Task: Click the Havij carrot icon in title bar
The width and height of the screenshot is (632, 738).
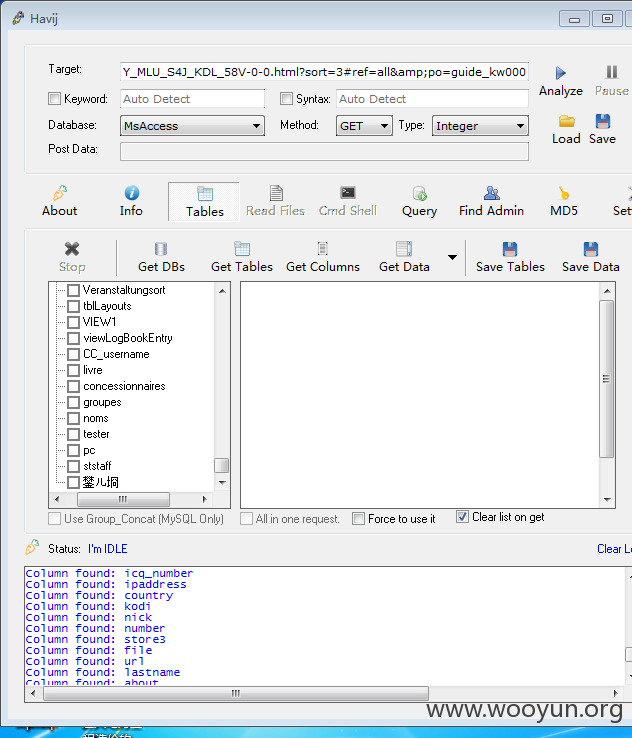Action: 18,18
